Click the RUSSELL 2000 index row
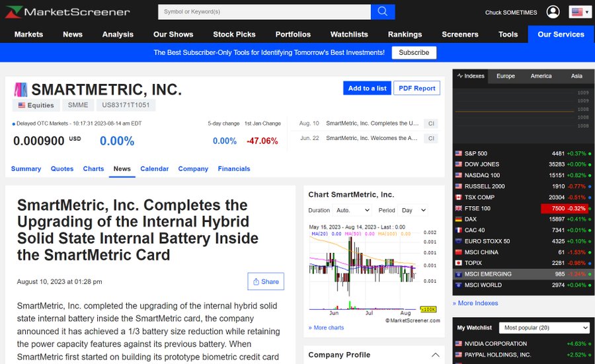 pyautogui.click(x=524, y=186)
